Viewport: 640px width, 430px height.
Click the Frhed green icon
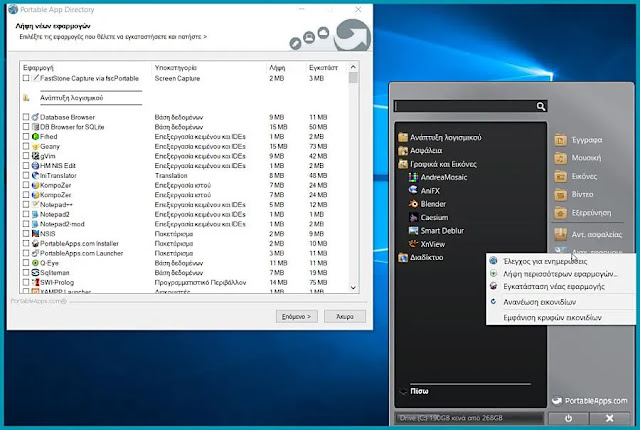tap(36, 137)
